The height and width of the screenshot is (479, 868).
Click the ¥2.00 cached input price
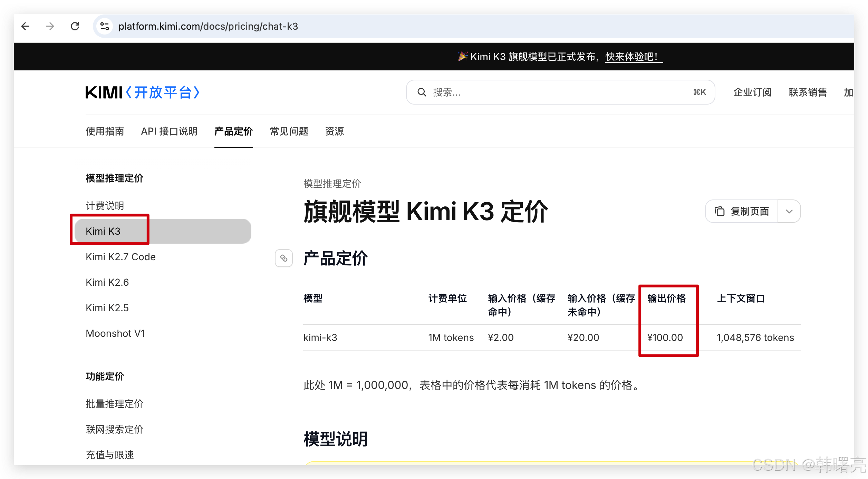(501, 338)
